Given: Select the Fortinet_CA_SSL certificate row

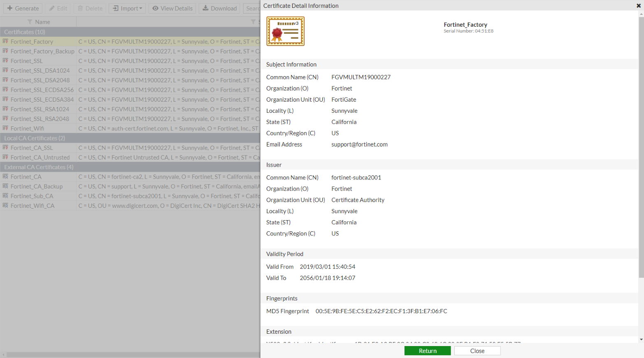Looking at the screenshot, I should pos(130,148).
